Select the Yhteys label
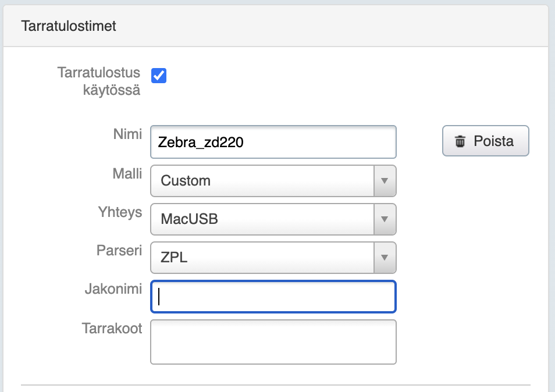The image size is (555, 392). tap(120, 212)
